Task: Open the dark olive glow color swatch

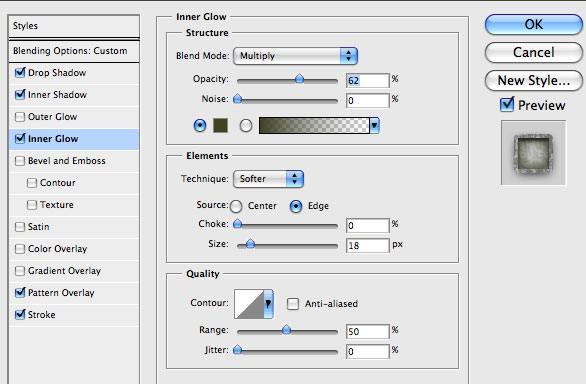Action: 220,125
